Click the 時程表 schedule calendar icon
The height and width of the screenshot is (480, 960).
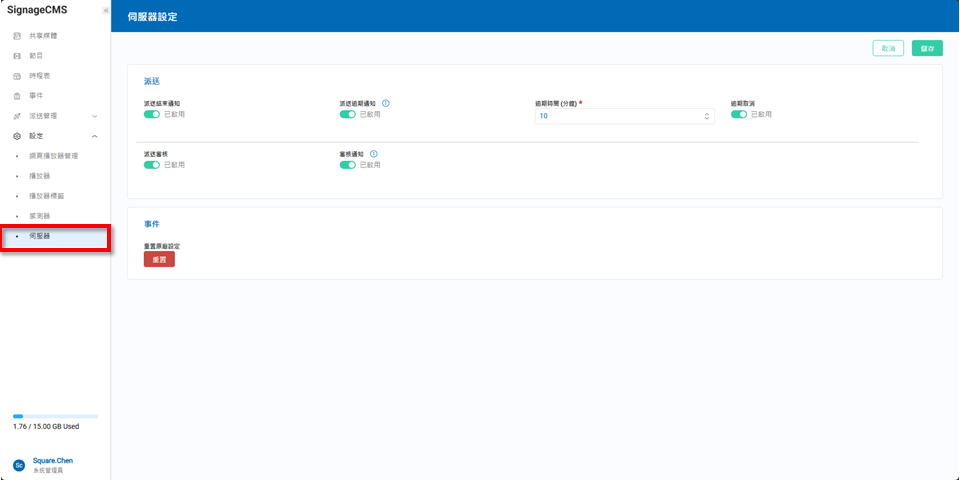point(17,76)
